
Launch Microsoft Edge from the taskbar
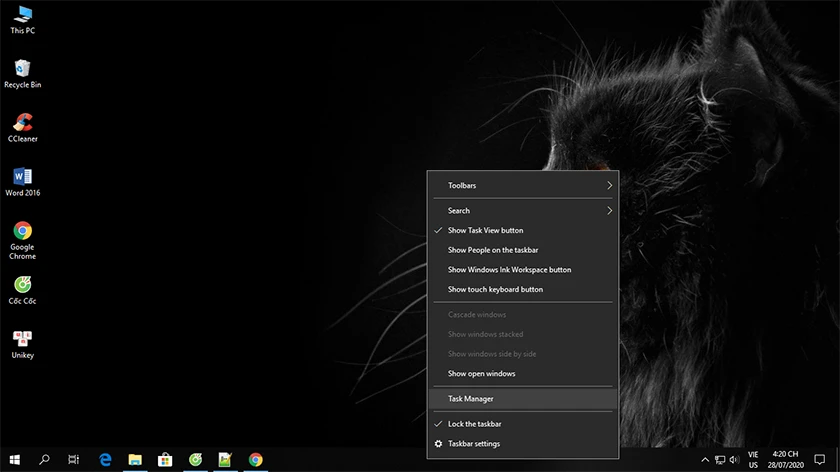(106, 460)
